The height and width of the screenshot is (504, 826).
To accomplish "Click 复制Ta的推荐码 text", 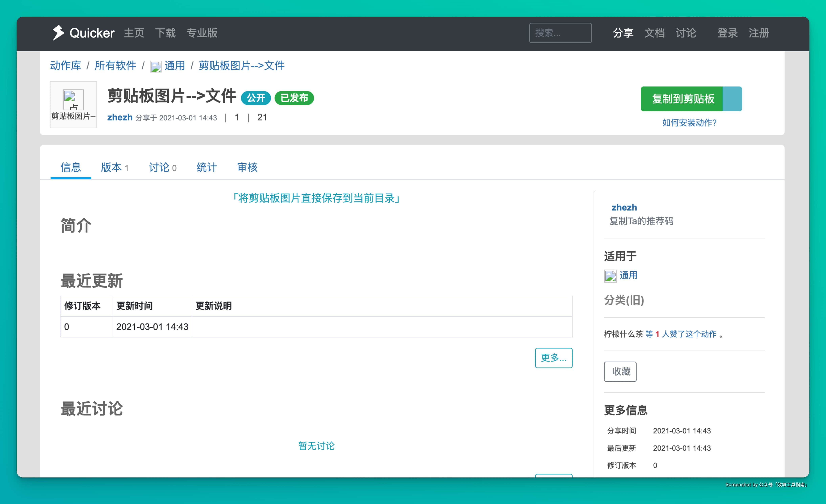I will [x=641, y=221].
